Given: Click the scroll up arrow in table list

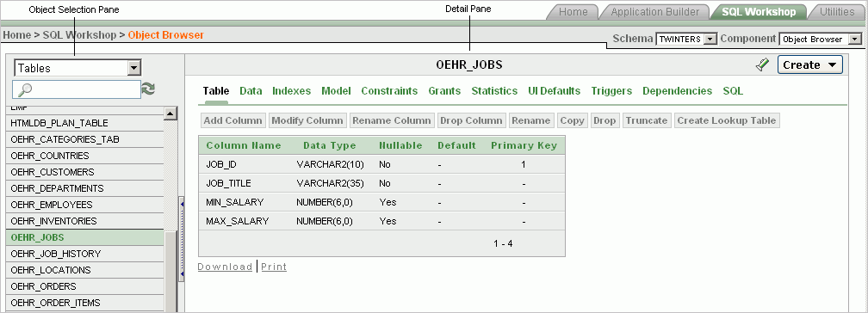Looking at the screenshot, I should click(x=171, y=114).
